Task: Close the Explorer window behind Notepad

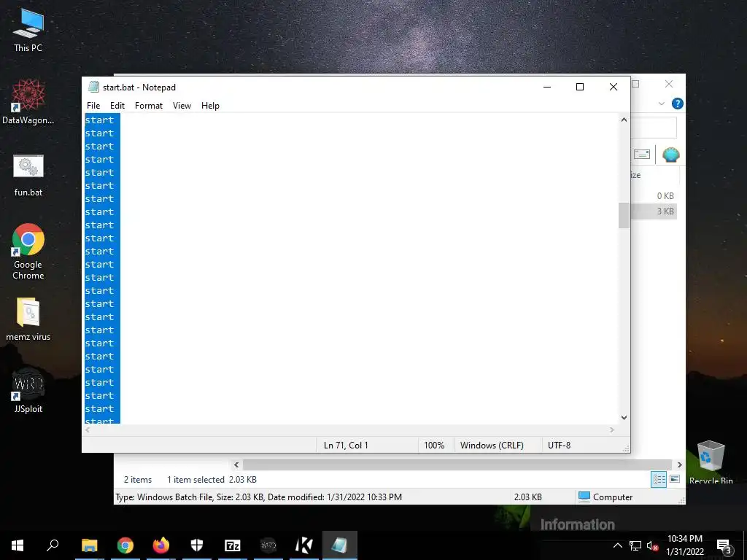Action: tap(669, 85)
